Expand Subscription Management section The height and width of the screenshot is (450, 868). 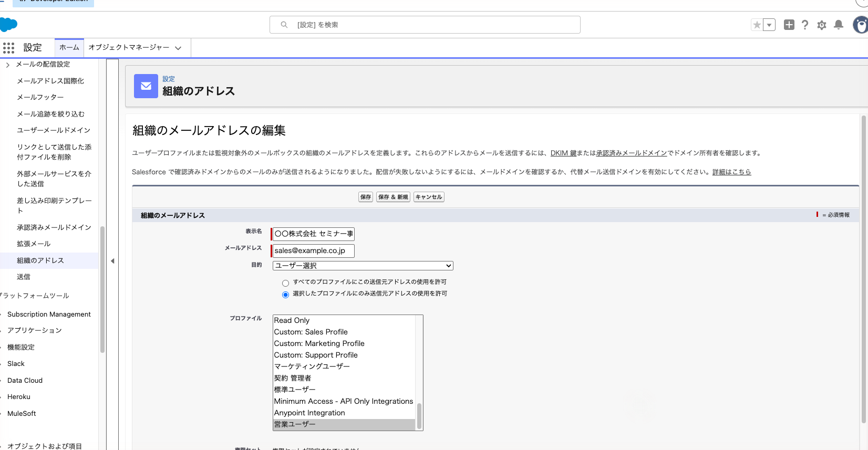tap(49, 314)
